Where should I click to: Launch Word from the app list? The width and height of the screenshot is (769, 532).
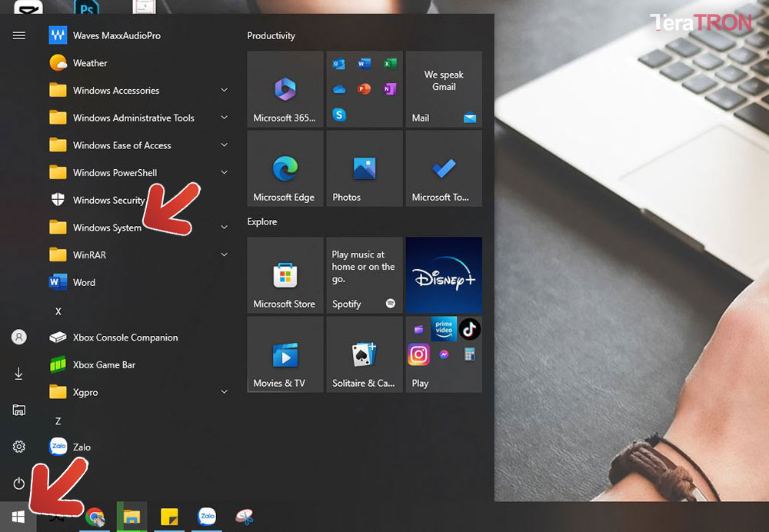138,282
